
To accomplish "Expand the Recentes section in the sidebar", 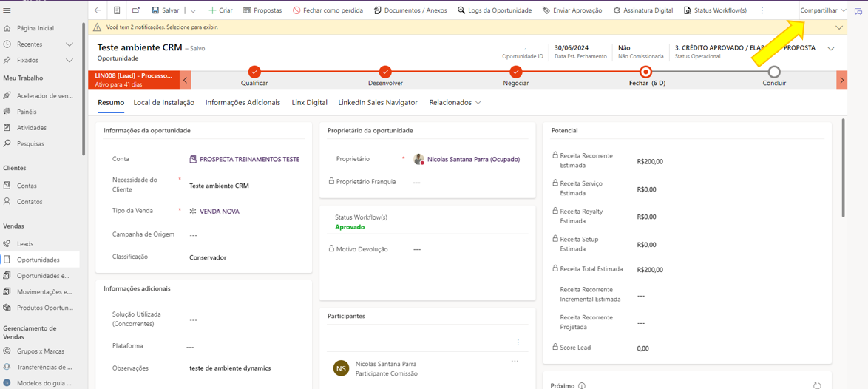I will point(69,44).
